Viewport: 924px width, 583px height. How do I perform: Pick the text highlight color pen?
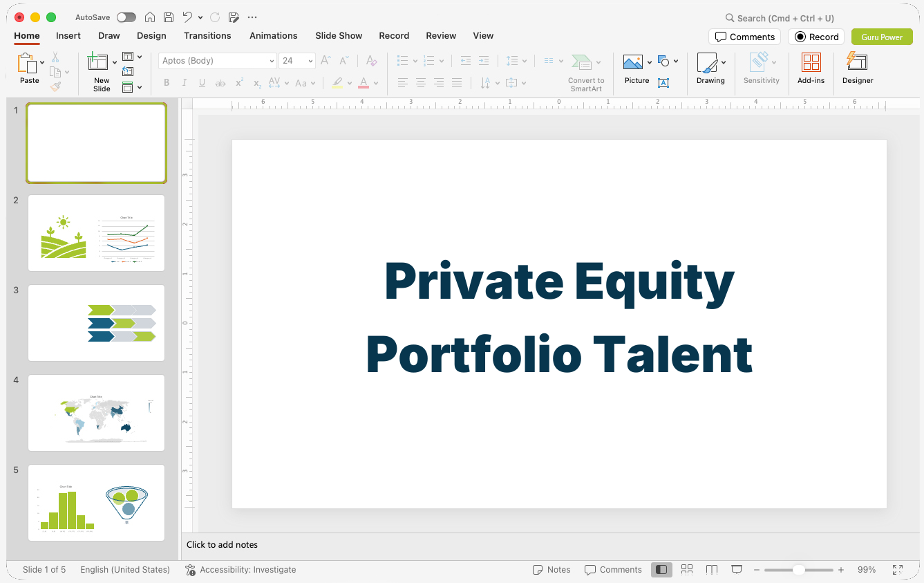[337, 83]
